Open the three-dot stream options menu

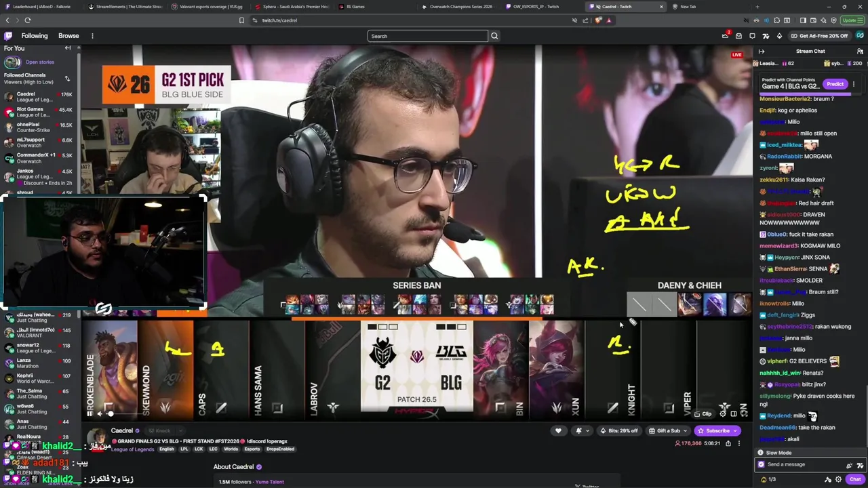tap(739, 443)
